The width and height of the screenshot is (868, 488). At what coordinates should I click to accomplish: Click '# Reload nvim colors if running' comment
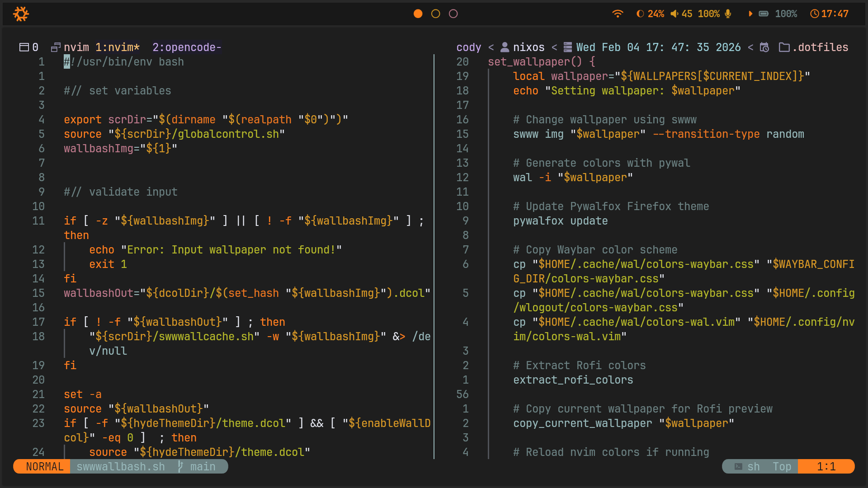pos(611,452)
